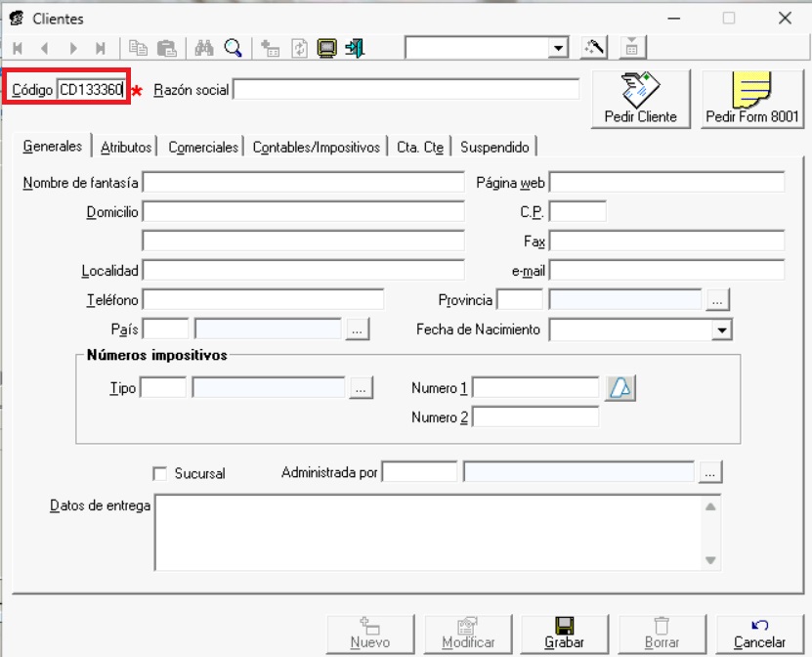
Task: Switch to the Atributos tab
Action: pos(126,147)
